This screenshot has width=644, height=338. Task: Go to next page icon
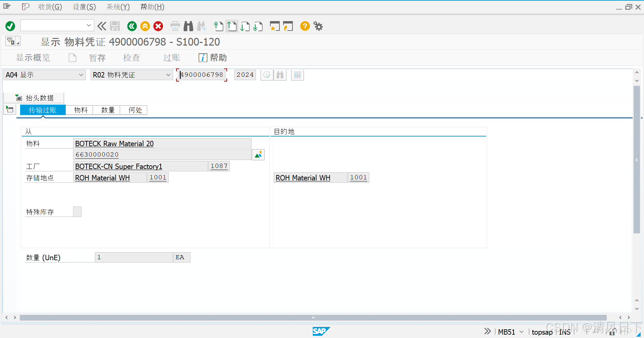(x=245, y=26)
